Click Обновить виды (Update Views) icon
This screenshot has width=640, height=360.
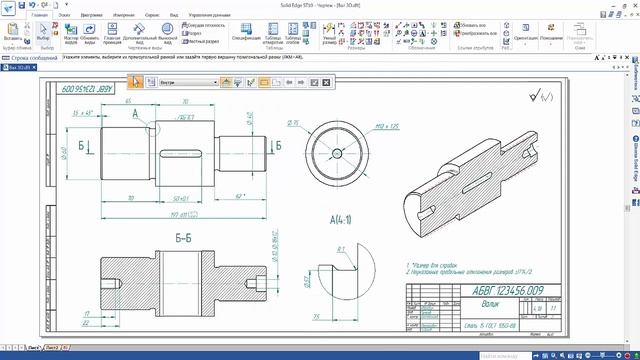(89, 29)
